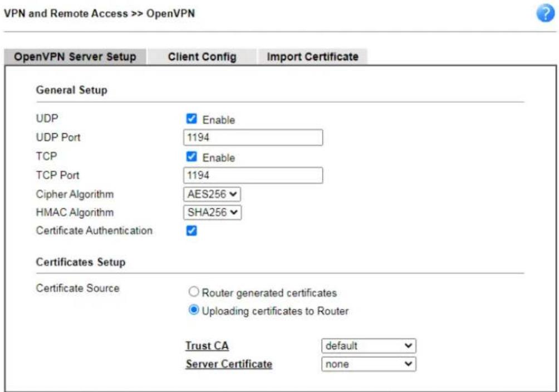Open the HMAC Algorithm SHA256 dropdown
This screenshot has height=392, width=559.
click(x=213, y=213)
